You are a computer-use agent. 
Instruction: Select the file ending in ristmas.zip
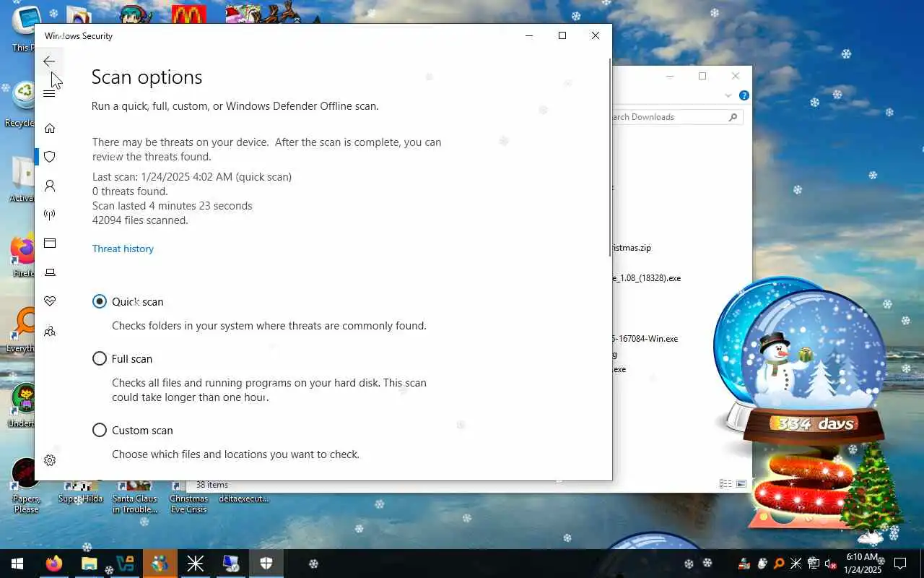(x=632, y=248)
